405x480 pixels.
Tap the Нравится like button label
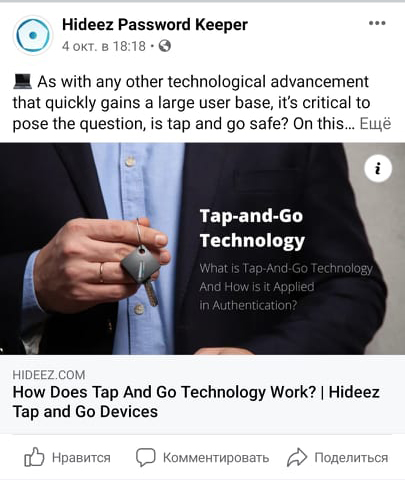pyautogui.click(x=81, y=458)
